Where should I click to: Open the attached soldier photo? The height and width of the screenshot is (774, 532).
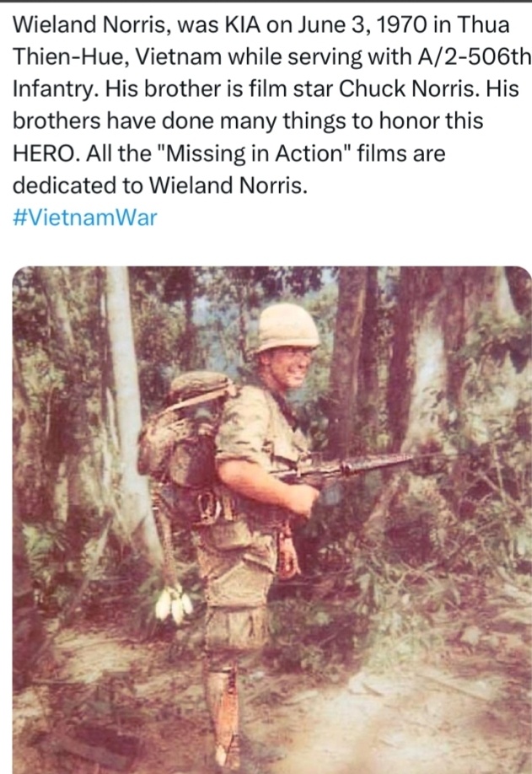pyautogui.click(x=272, y=519)
